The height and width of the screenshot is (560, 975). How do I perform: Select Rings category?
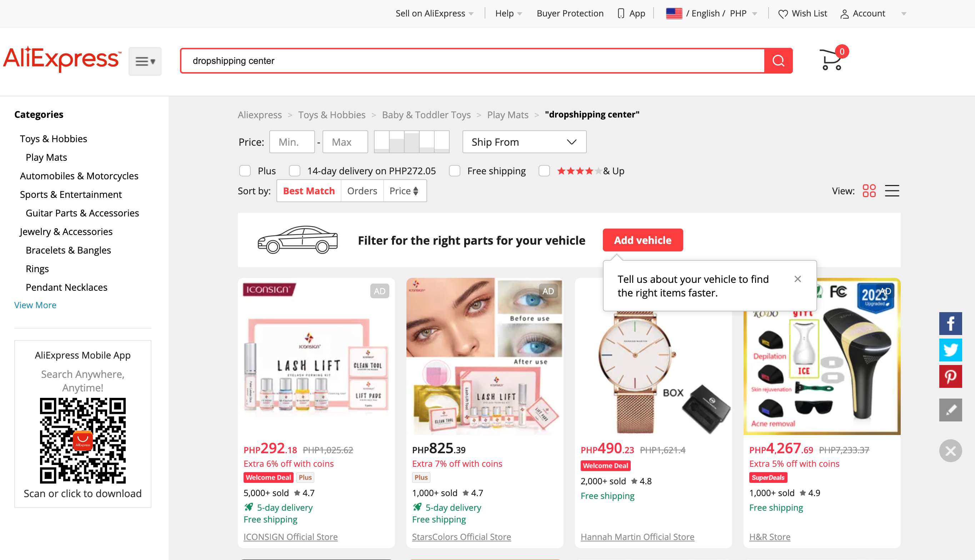(x=37, y=269)
